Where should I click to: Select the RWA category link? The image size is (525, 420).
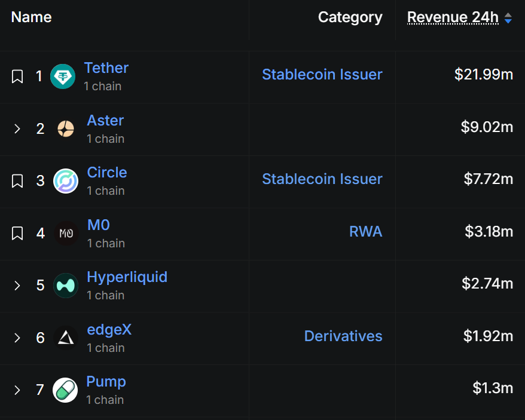(x=365, y=231)
